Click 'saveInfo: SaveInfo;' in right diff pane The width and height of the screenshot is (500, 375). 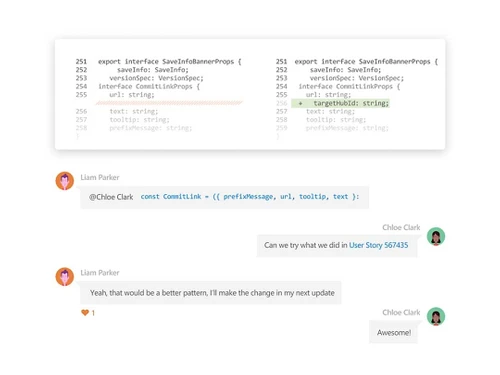click(x=345, y=70)
